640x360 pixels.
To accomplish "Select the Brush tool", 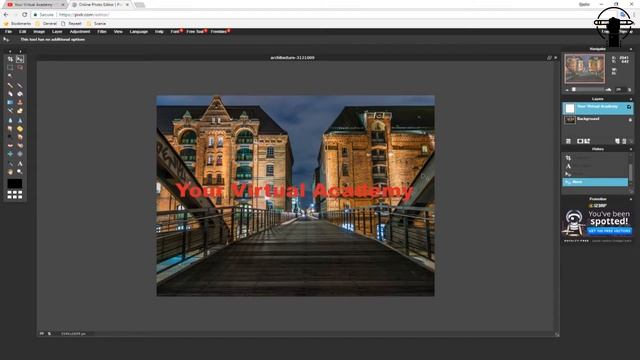I will pos(20,85).
